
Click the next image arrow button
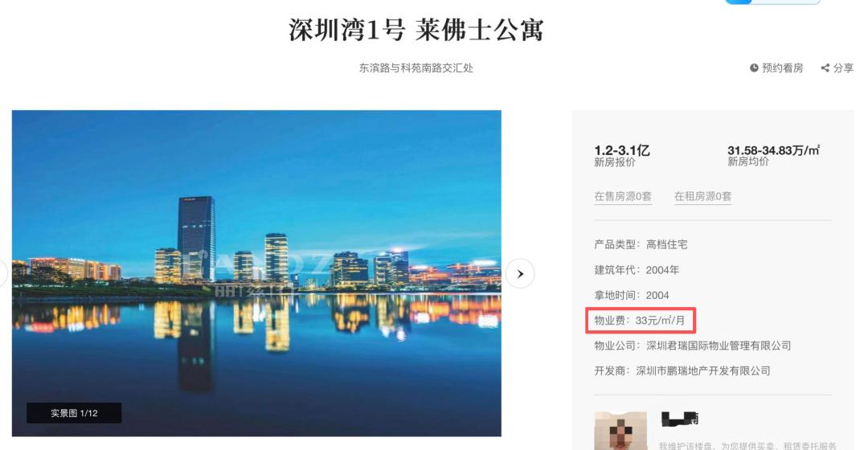tap(520, 273)
